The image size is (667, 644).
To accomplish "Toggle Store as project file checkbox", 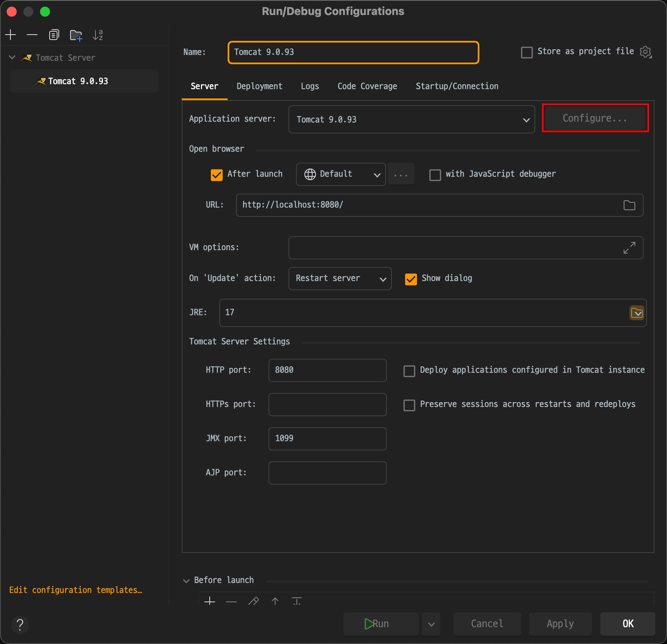I will pos(527,52).
